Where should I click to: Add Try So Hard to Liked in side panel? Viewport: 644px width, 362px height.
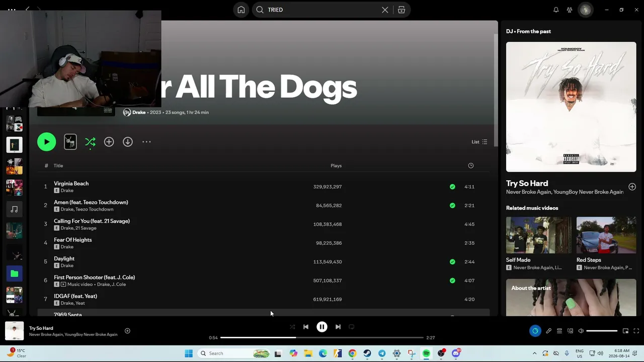click(632, 187)
